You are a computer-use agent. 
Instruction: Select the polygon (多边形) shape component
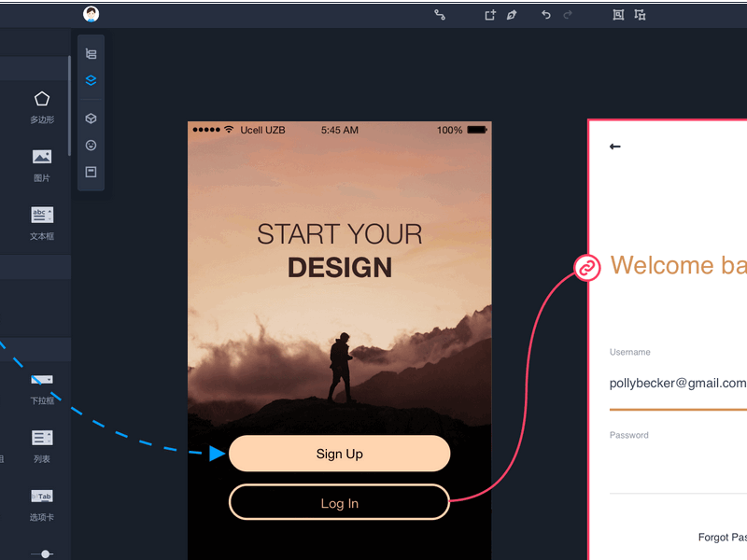point(42,107)
